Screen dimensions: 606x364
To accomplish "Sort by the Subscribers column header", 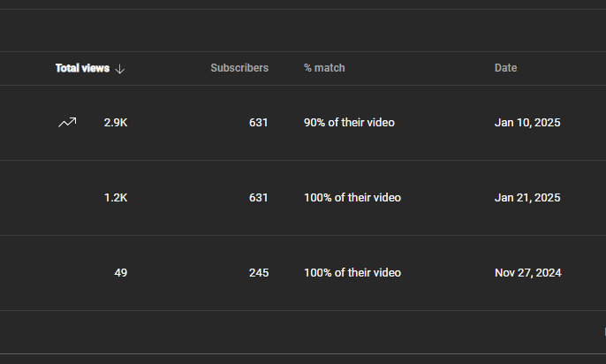I will pyautogui.click(x=239, y=68).
